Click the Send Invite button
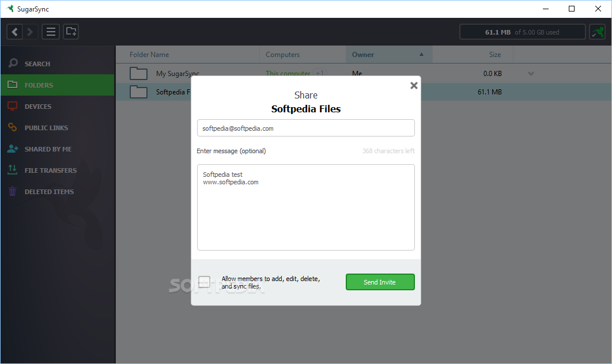This screenshot has width=612, height=364. (x=380, y=282)
